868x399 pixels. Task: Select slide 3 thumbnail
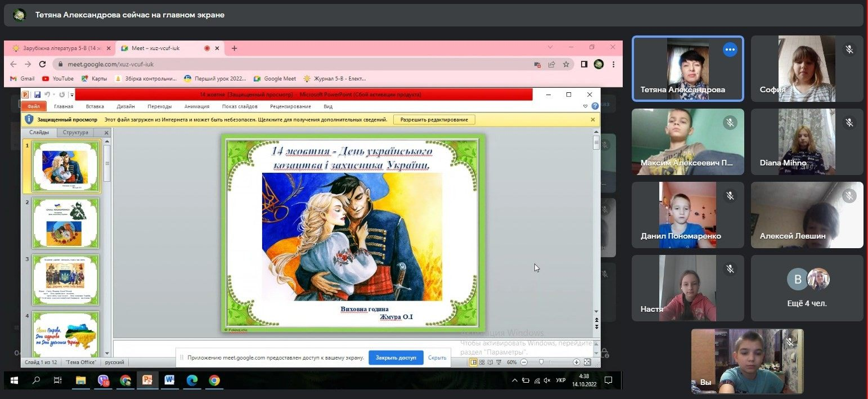pos(66,280)
